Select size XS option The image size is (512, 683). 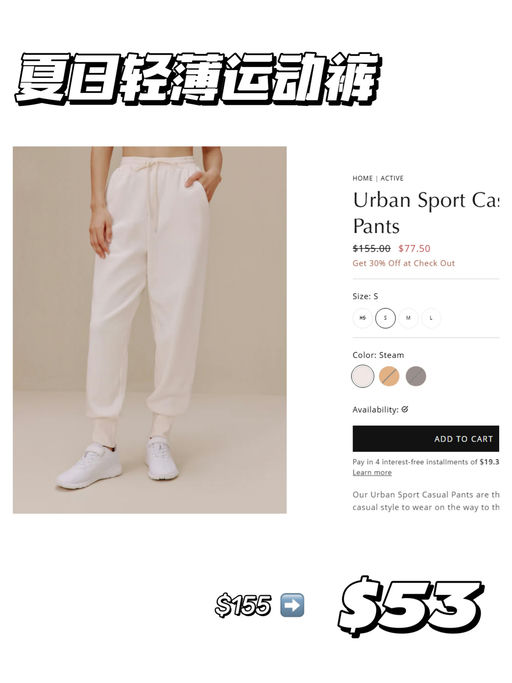click(x=362, y=318)
